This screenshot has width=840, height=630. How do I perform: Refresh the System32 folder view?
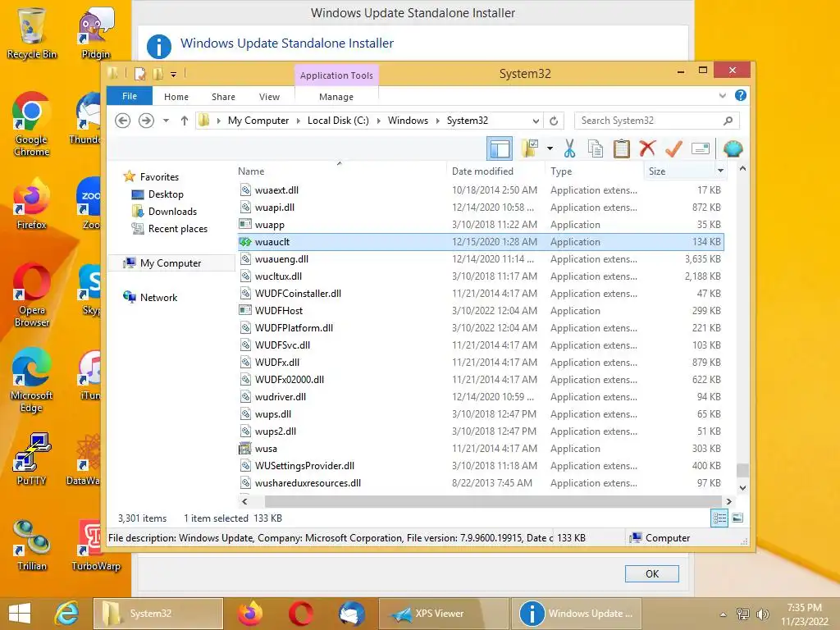point(554,121)
